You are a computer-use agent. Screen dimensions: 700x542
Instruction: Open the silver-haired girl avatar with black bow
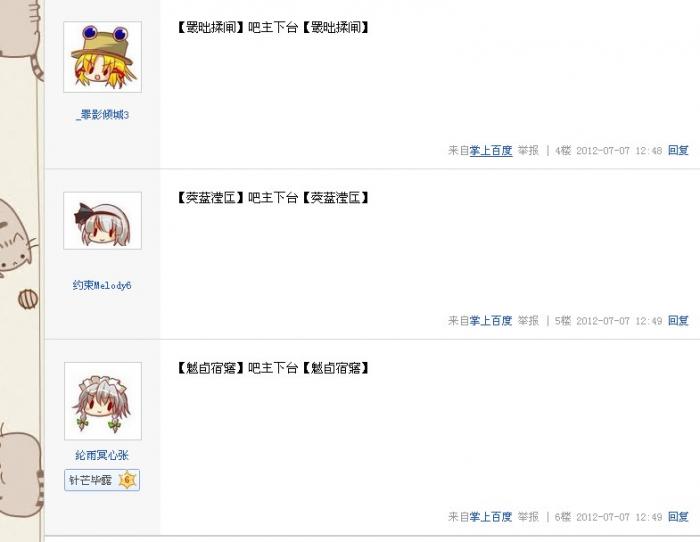click(103, 221)
